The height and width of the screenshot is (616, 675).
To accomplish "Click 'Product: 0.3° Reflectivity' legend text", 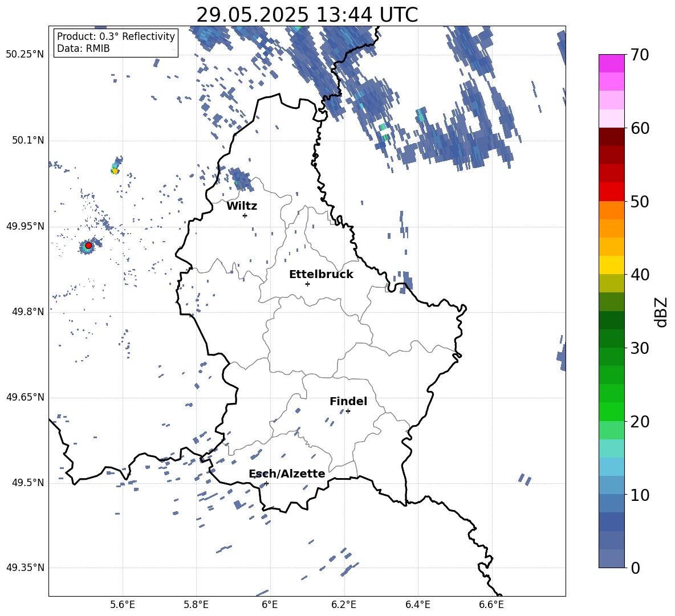I will coord(116,36).
